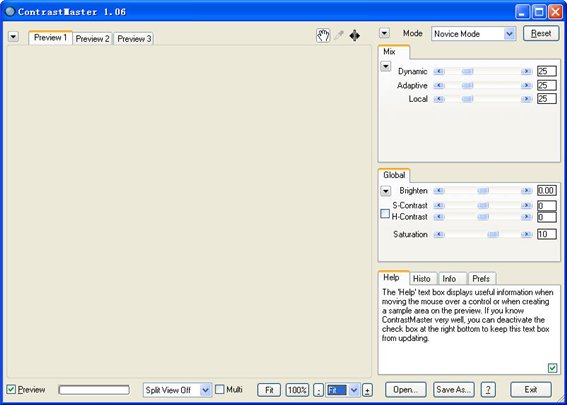Zoom in with the plus button

click(367, 390)
